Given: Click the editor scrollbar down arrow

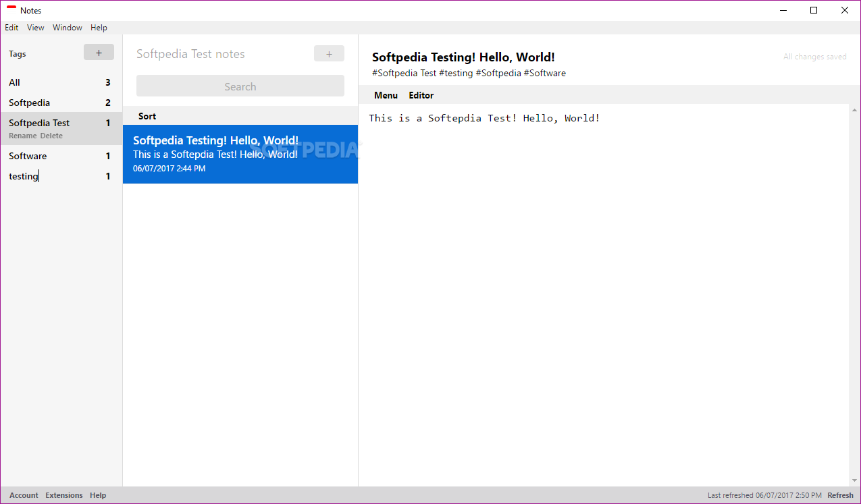Looking at the screenshot, I should [855, 480].
